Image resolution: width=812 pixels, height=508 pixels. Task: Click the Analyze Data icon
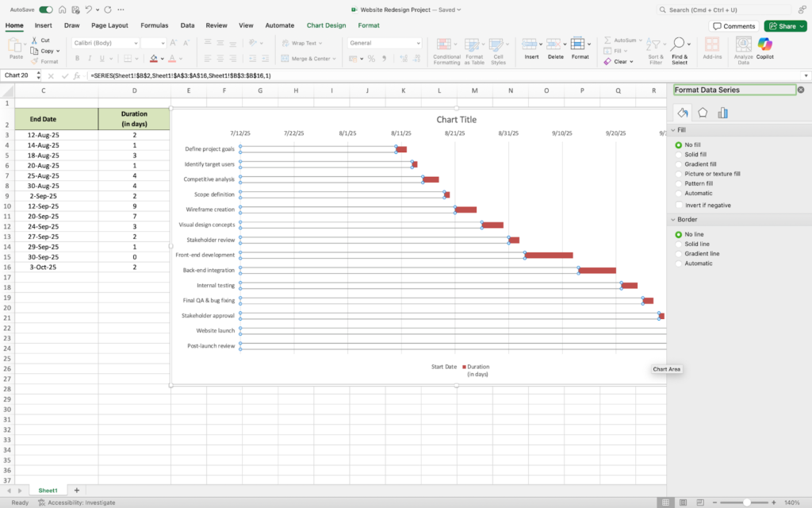coord(743,47)
